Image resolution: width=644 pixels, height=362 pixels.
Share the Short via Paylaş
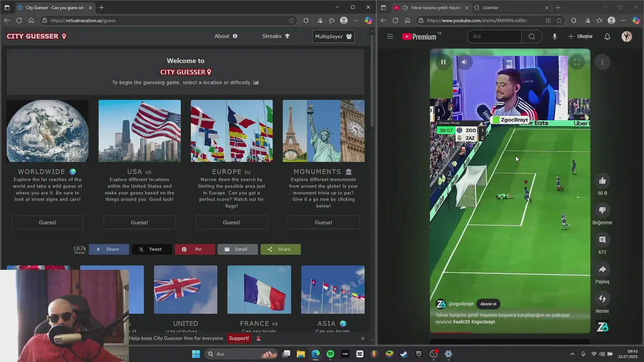pyautogui.click(x=602, y=269)
